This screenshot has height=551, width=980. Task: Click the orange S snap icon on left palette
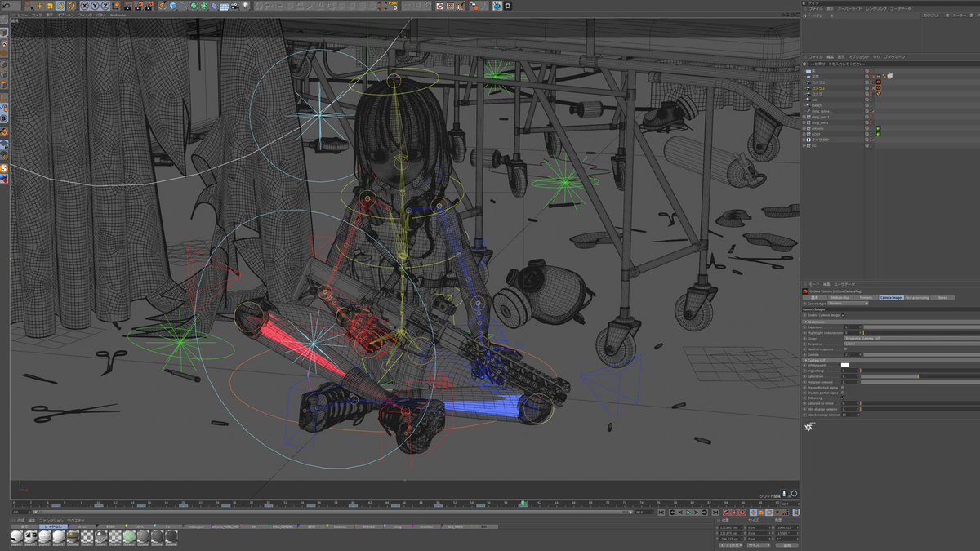pyautogui.click(x=4, y=168)
